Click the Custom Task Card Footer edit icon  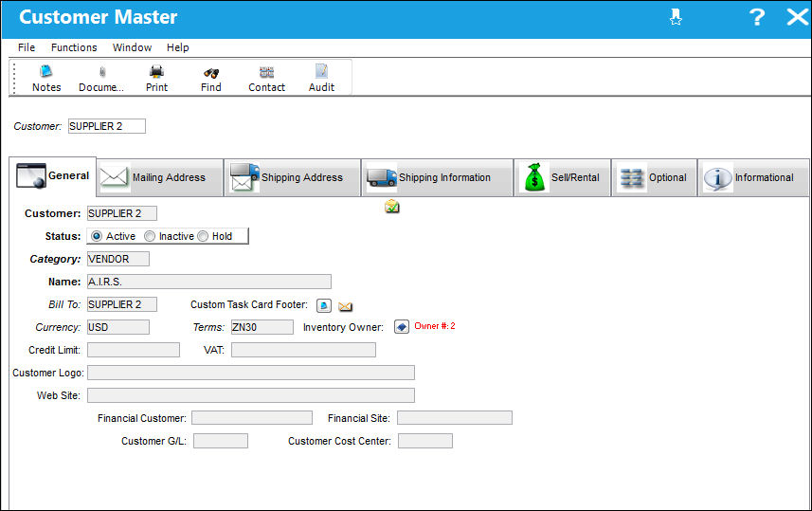pyautogui.click(x=324, y=306)
